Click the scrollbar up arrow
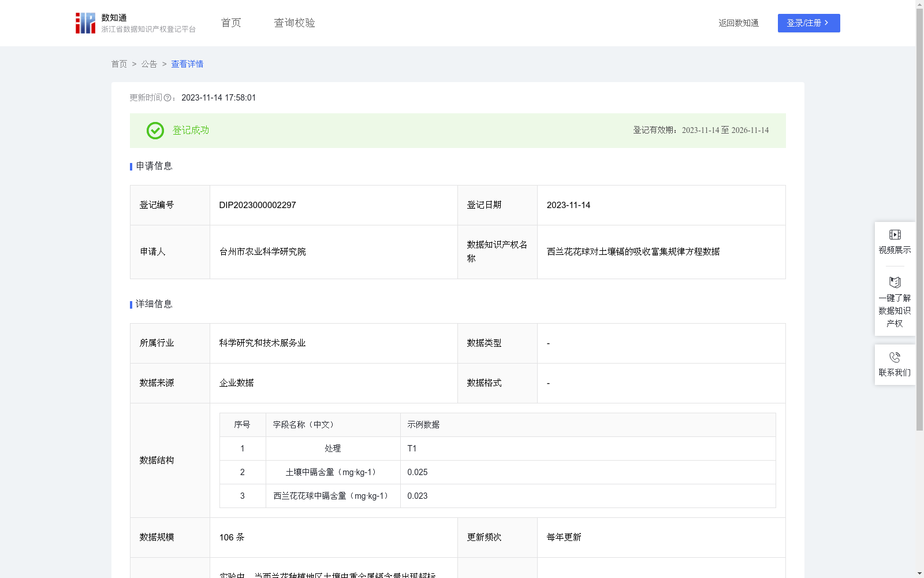Viewport: 924px width, 578px height. (919, 4)
